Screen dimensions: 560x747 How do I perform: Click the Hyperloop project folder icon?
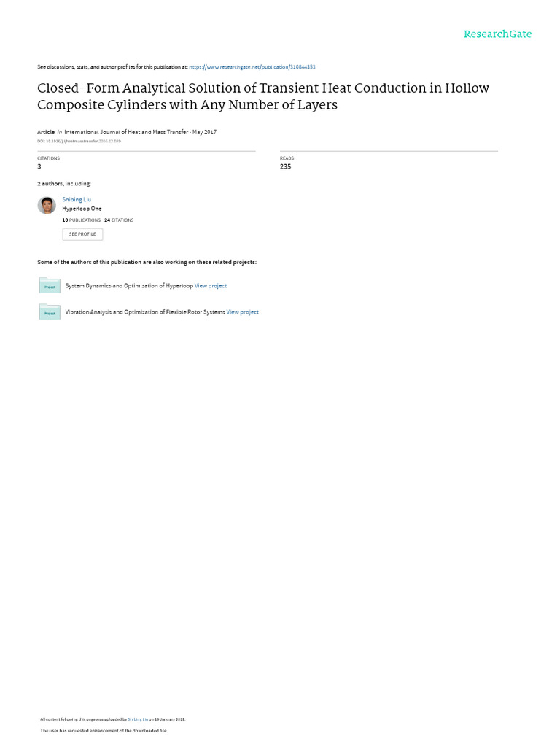pyautogui.click(x=50, y=285)
